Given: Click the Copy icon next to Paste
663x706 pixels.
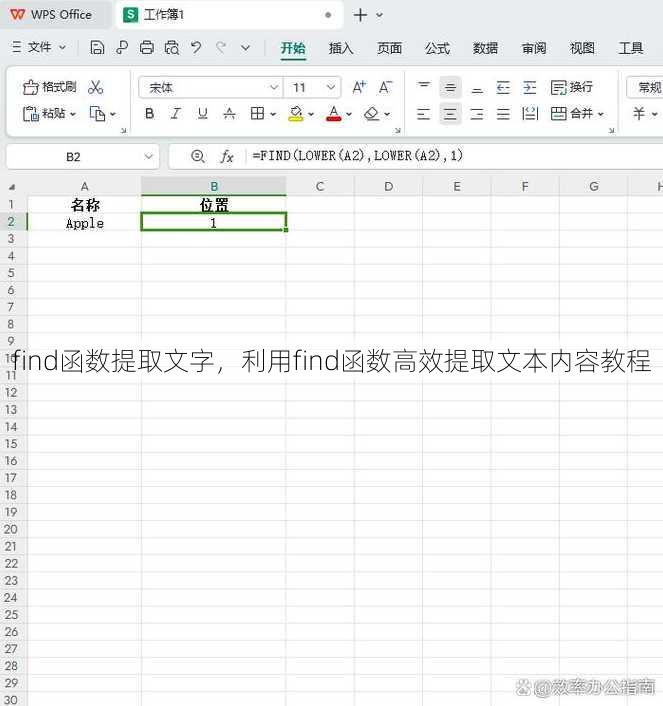Looking at the screenshot, I should pyautogui.click(x=97, y=113).
